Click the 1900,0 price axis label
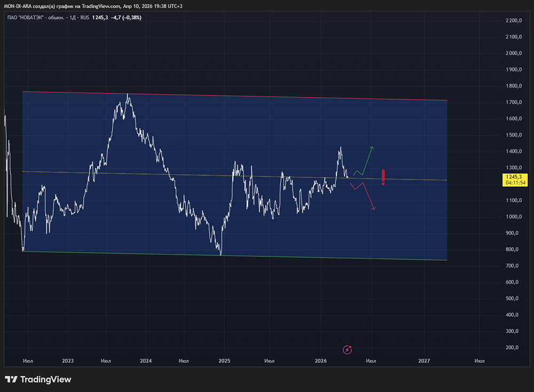 point(514,69)
